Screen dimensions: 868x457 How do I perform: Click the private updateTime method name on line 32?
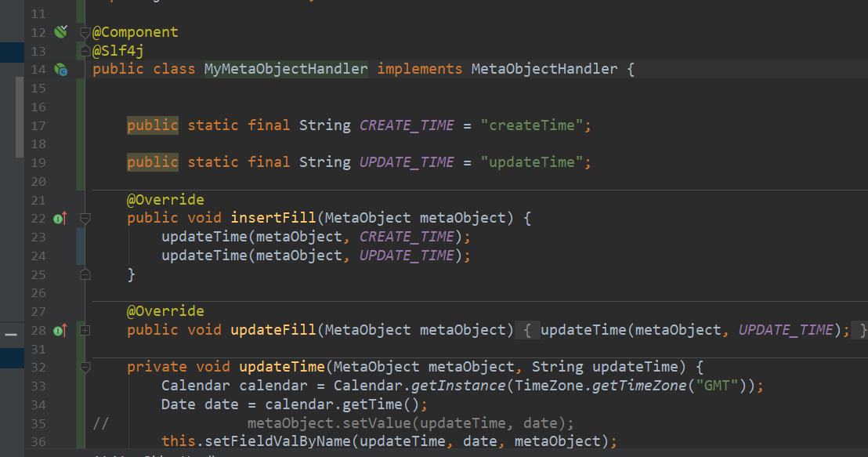click(x=282, y=367)
